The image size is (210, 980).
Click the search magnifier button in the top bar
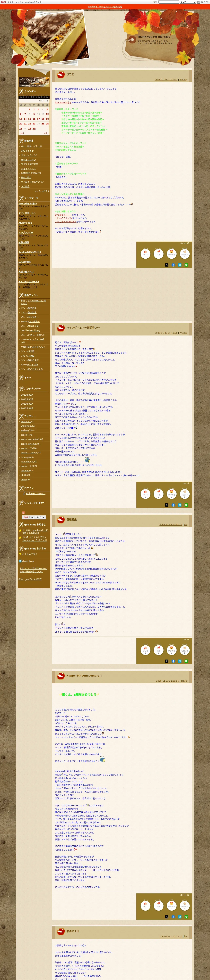198,2
